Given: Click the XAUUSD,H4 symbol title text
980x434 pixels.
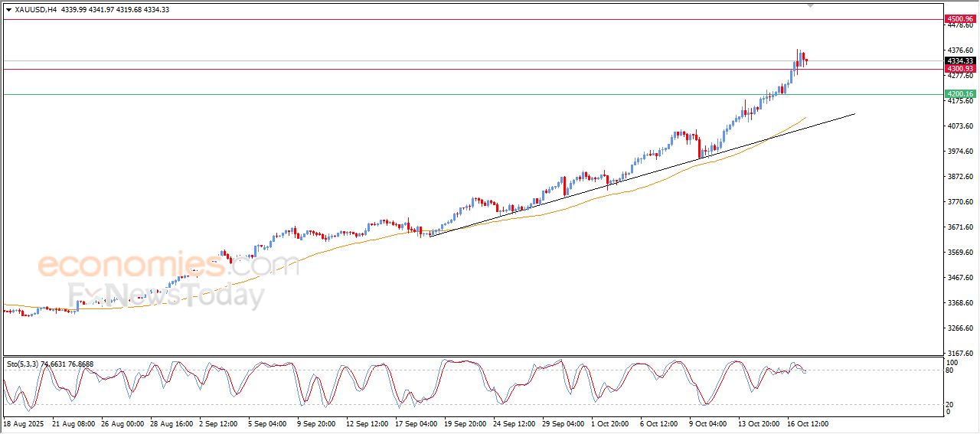Looking at the screenshot, I should pos(36,10).
